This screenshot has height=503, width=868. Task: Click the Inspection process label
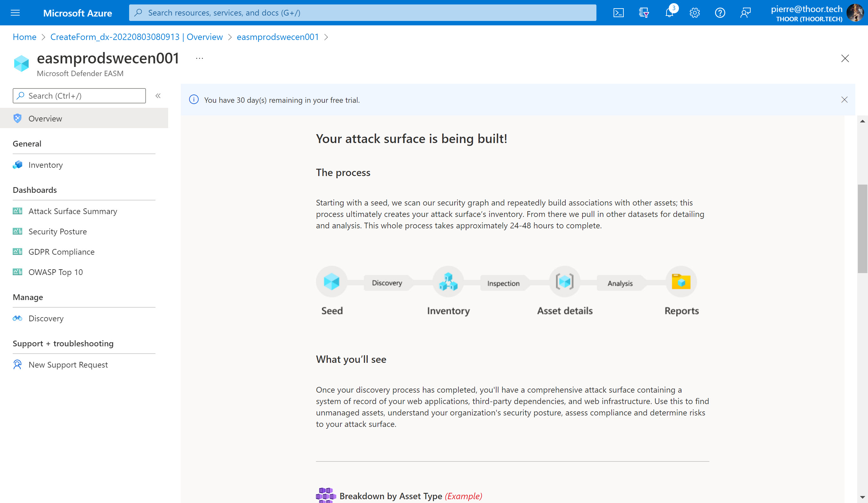503,283
